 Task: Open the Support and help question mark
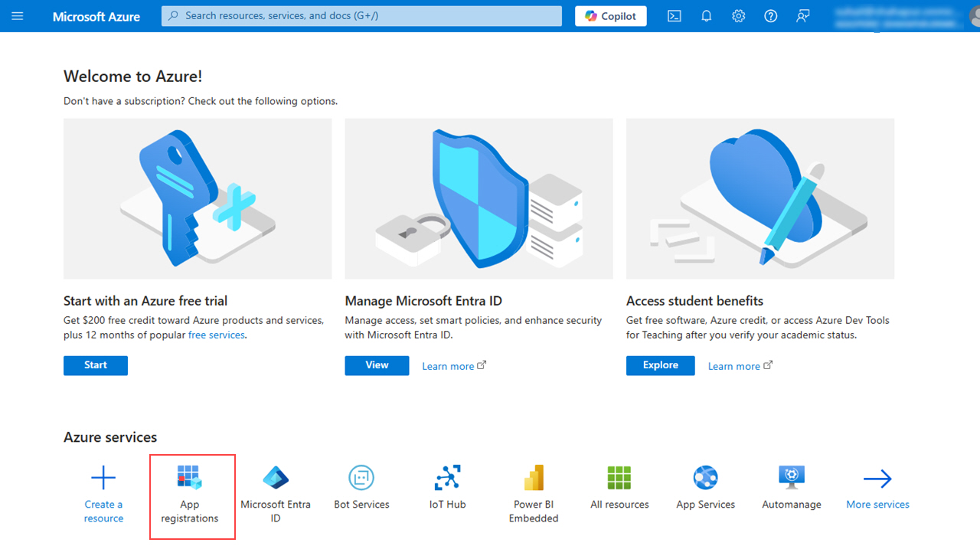pos(771,16)
